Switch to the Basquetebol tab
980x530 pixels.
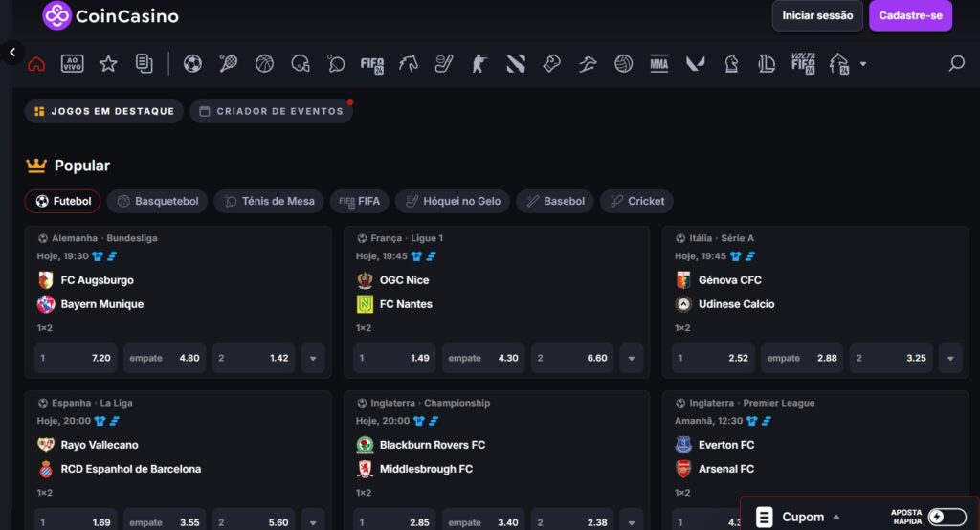(158, 201)
